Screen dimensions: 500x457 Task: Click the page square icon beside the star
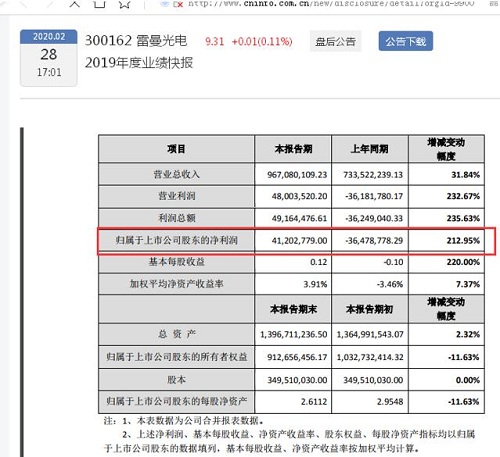click(x=99, y=4)
